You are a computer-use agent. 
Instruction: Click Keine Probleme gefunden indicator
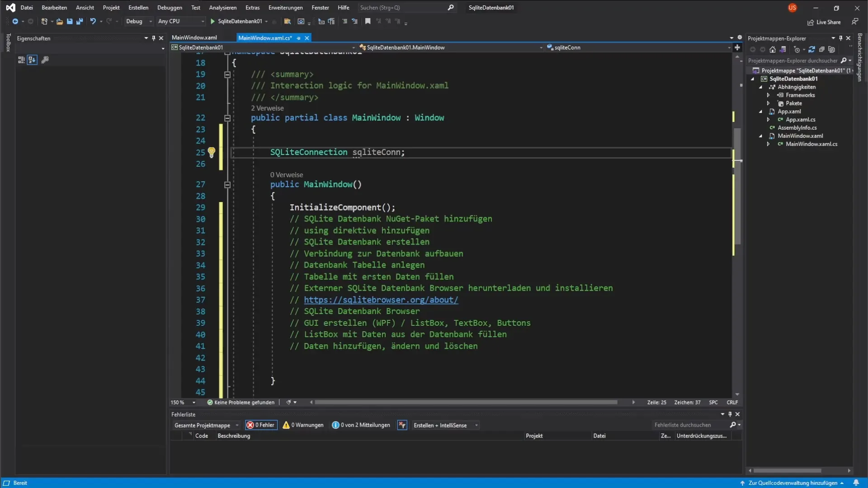coord(241,403)
